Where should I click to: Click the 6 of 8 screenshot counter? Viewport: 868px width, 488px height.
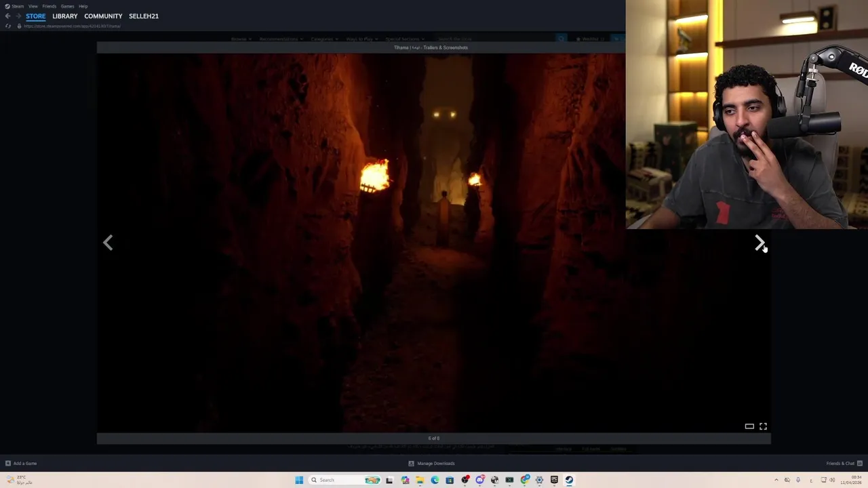(x=434, y=439)
